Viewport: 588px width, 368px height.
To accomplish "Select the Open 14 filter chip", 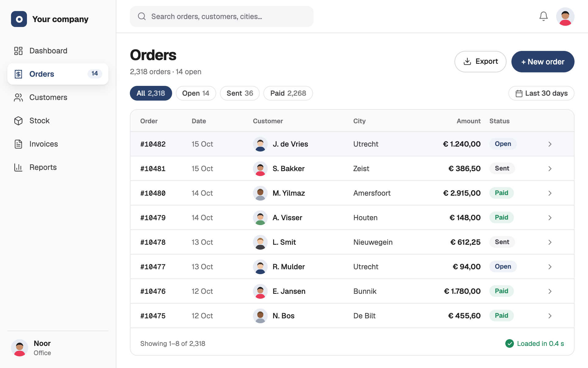I will point(196,93).
